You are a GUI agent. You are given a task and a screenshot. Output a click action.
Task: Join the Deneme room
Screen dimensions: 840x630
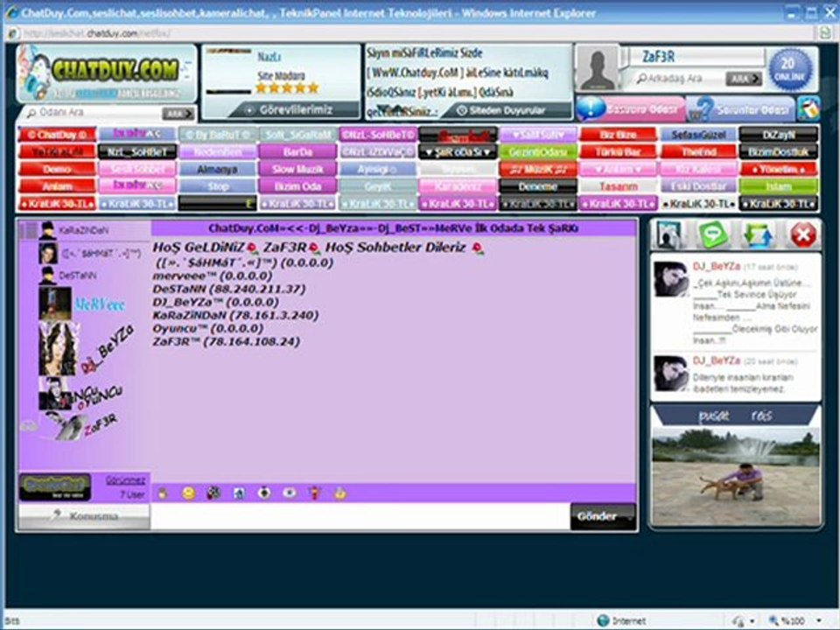click(x=538, y=186)
